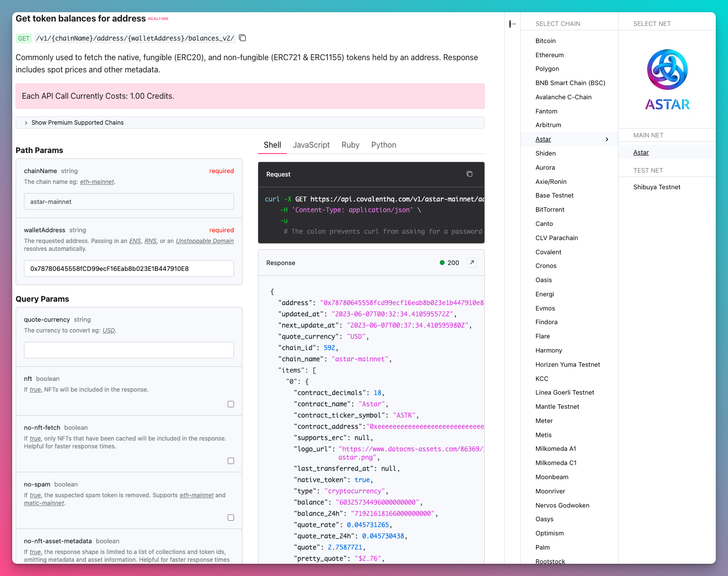728x576 pixels.
Task: Check the no-spam option
Action: tap(231, 517)
